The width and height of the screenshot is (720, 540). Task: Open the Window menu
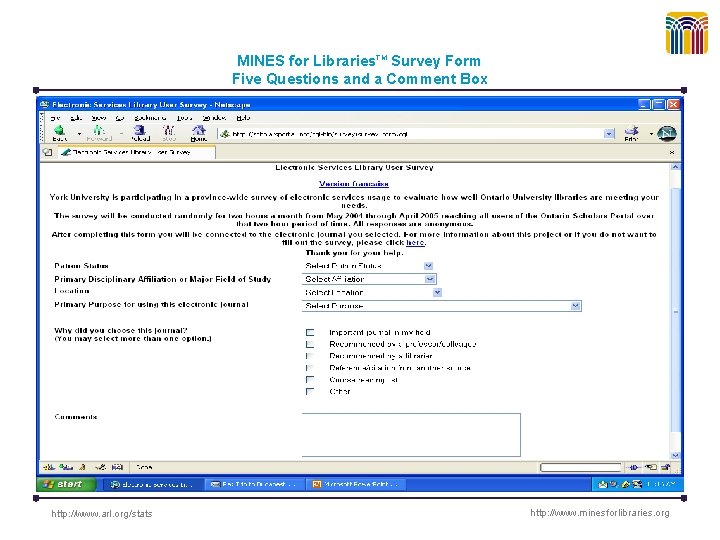point(214,118)
